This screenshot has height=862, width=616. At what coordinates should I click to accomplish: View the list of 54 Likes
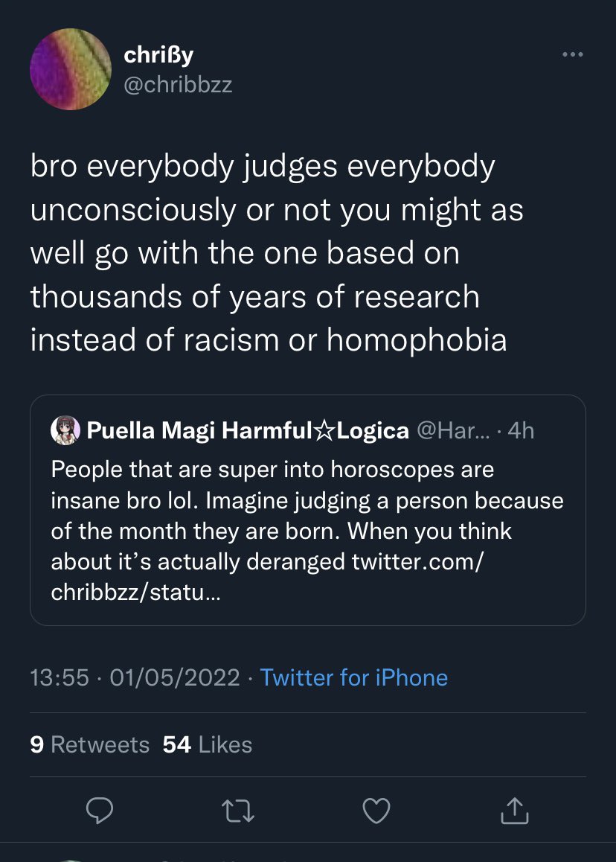pos(208,744)
